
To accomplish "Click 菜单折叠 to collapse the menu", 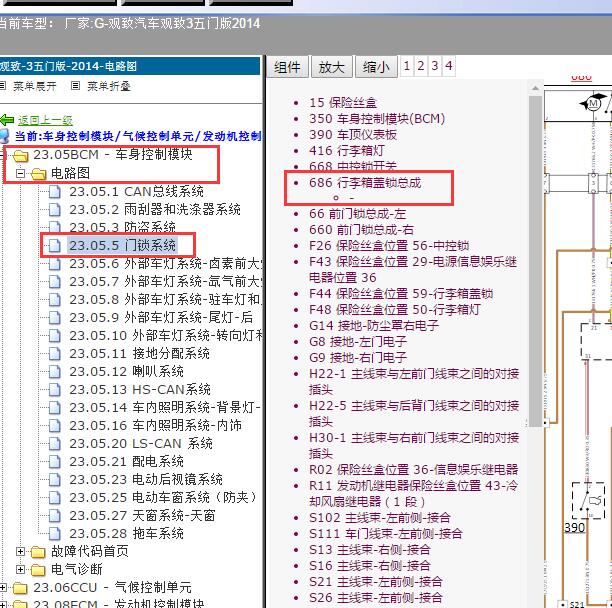I will [x=109, y=86].
